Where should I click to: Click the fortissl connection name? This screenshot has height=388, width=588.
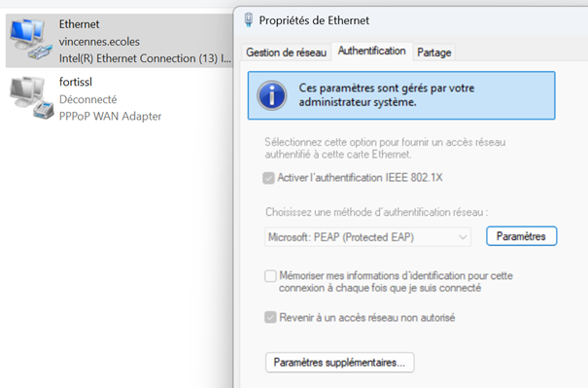(x=76, y=82)
